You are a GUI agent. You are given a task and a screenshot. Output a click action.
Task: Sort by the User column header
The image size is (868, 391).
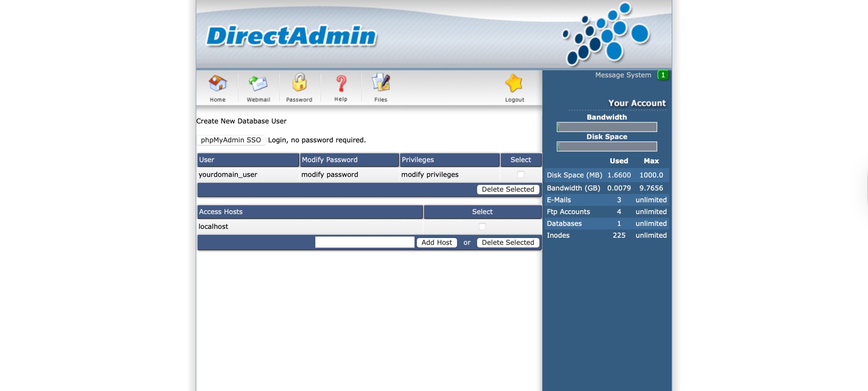pyautogui.click(x=248, y=160)
